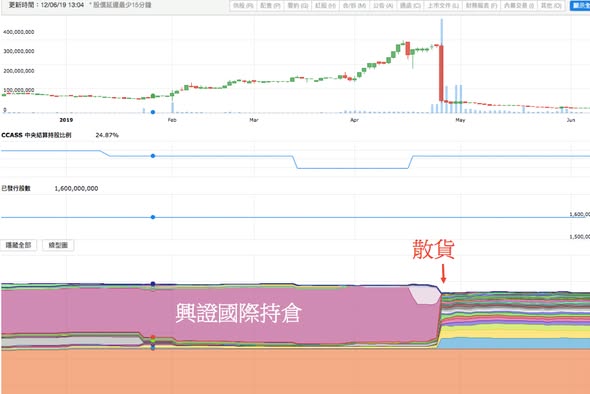Click the large red candlestick before May
The height and width of the screenshot is (394, 590).
point(441,73)
